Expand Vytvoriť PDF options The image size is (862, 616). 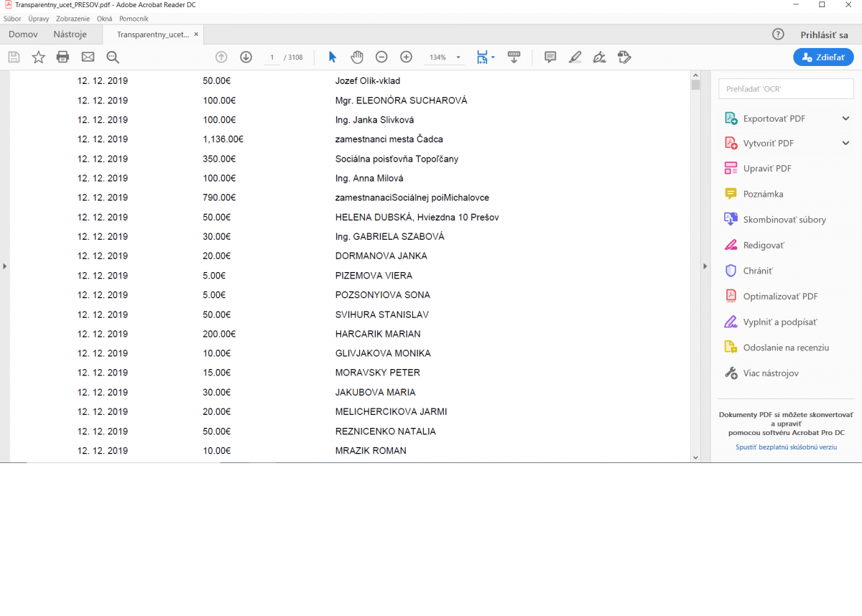(845, 144)
